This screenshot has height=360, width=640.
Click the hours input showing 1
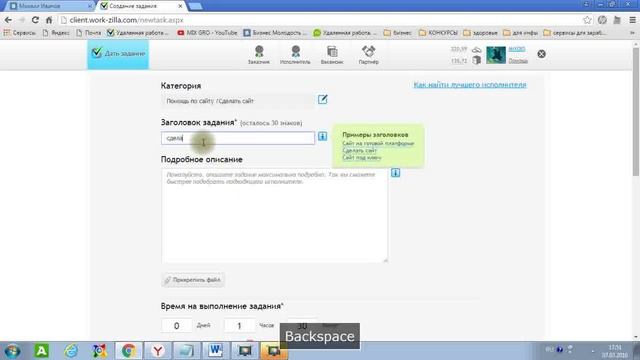point(239,326)
